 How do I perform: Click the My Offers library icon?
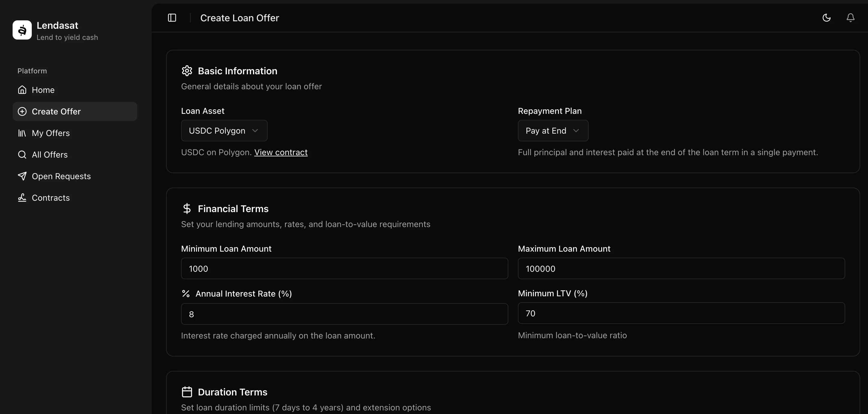pos(22,133)
